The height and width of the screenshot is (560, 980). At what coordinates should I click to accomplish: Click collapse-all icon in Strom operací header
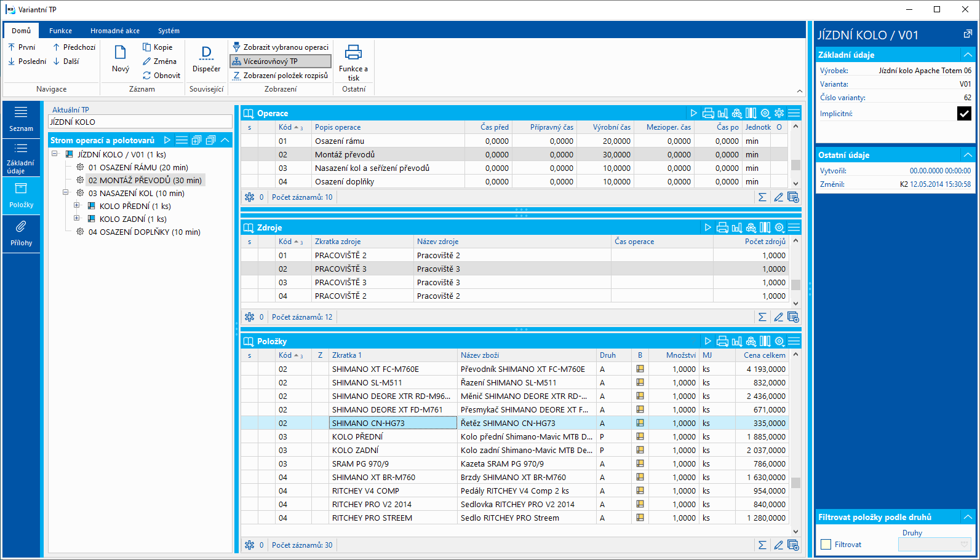(x=210, y=140)
